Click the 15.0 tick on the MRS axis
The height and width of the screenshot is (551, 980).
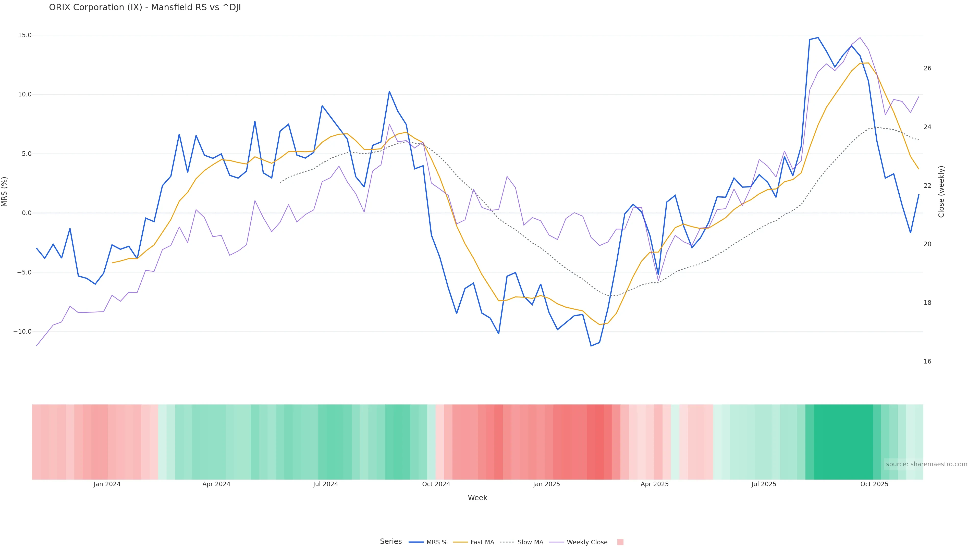tap(25, 35)
